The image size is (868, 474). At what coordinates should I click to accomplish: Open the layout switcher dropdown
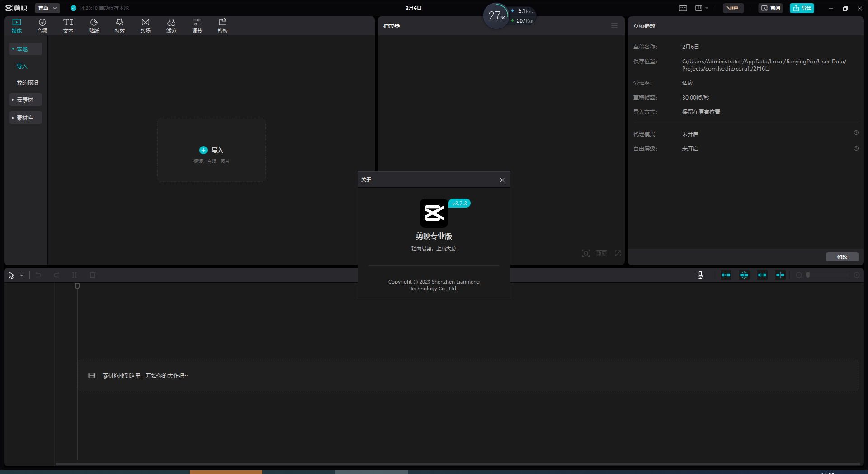click(702, 8)
